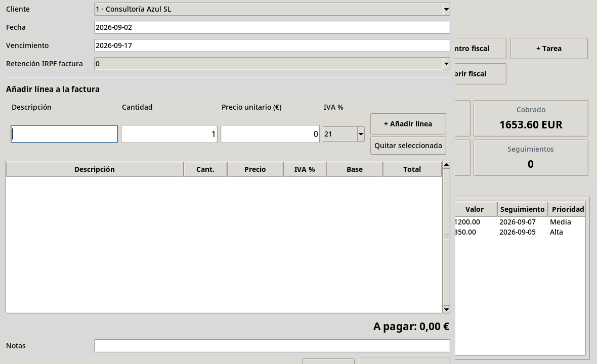This screenshot has width=597, height=364.
Task: Click the Fecha date field
Action: click(x=272, y=27)
